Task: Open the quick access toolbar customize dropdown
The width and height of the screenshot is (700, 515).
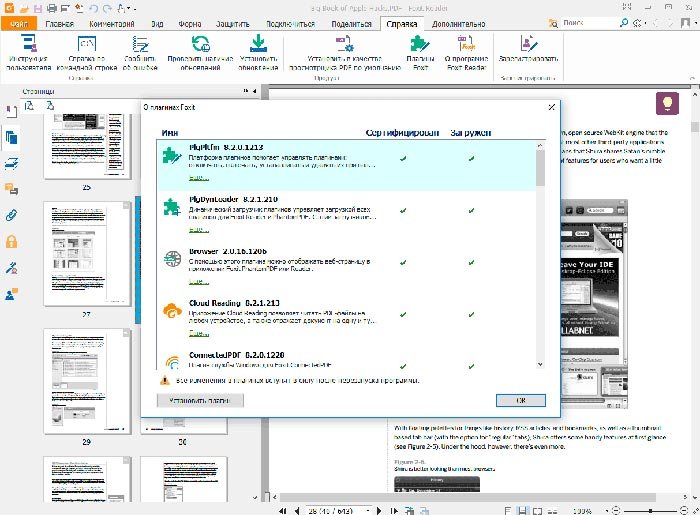Action: click(134, 9)
